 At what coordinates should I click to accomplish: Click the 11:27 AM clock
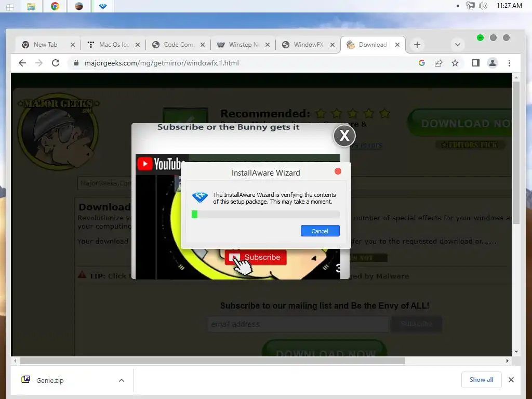[x=509, y=6]
